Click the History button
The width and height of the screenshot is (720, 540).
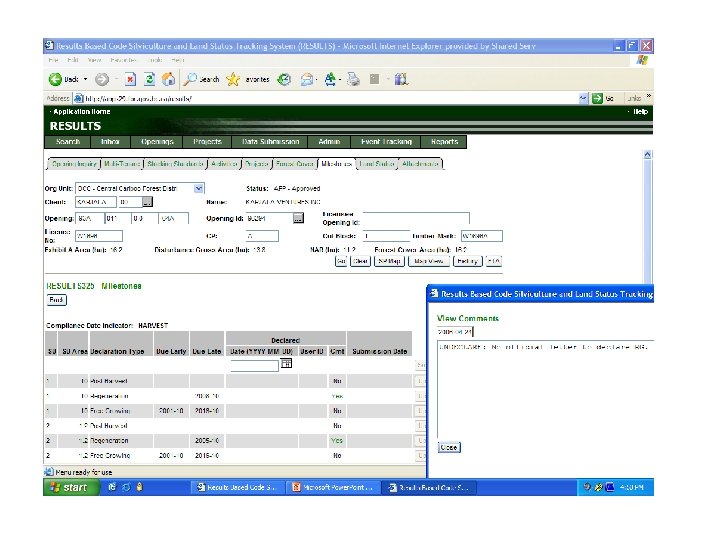(x=467, y=261)
